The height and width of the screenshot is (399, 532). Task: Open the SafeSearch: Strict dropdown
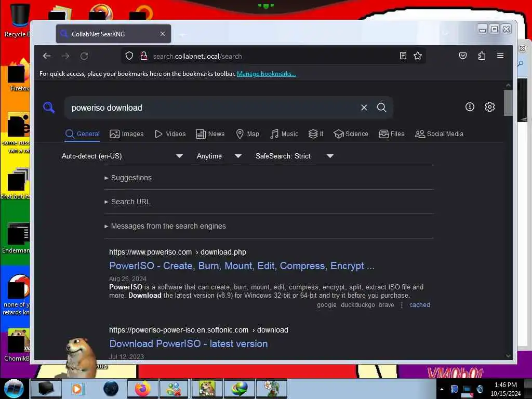pos(295,156)
